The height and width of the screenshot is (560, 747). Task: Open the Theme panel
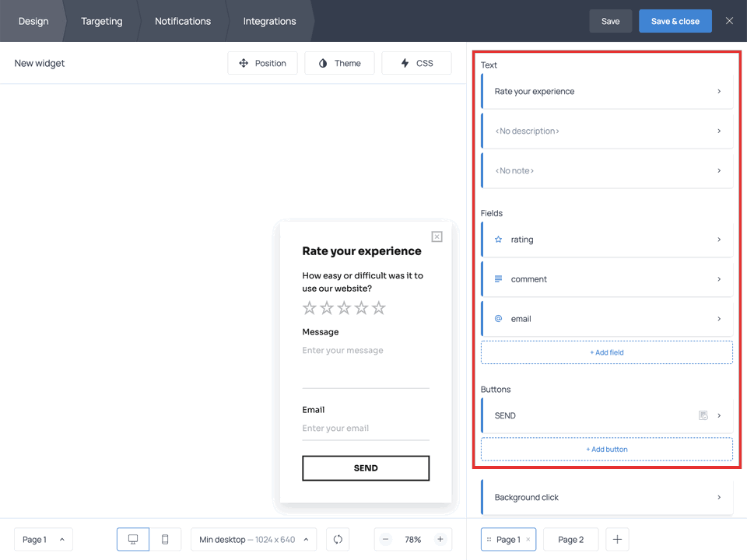(339, 63)
